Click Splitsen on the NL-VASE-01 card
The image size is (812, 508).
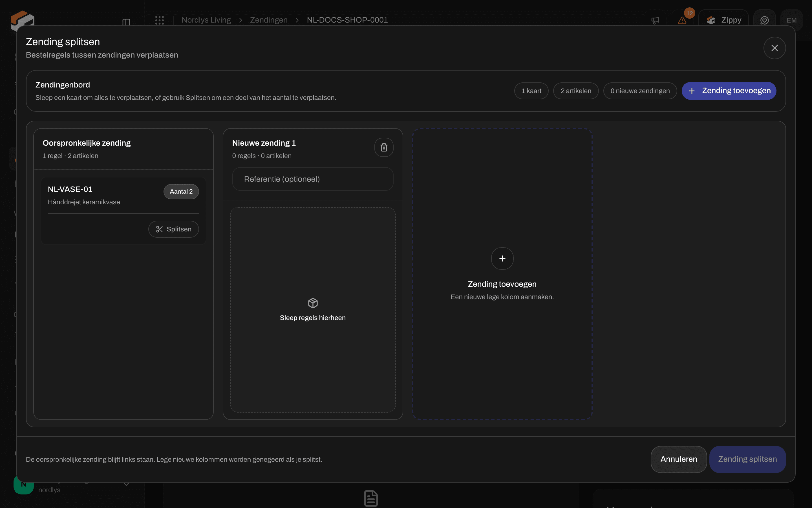(x=173, y=229)
